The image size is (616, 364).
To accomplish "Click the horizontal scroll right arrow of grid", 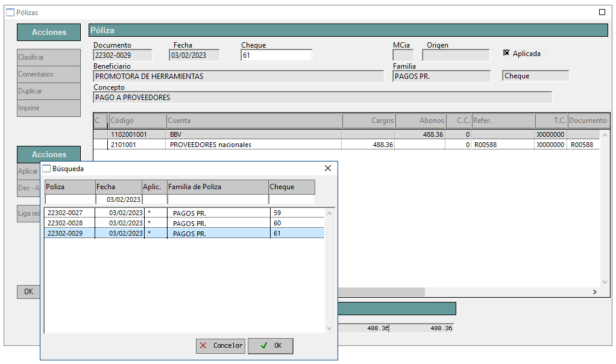I will click(595, 292).
